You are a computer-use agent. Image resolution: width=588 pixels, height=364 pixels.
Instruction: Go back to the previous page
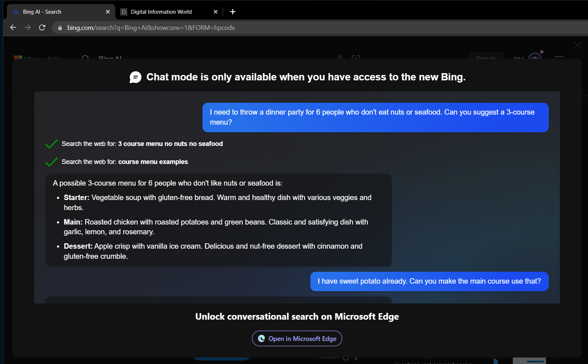pos(13,28)
